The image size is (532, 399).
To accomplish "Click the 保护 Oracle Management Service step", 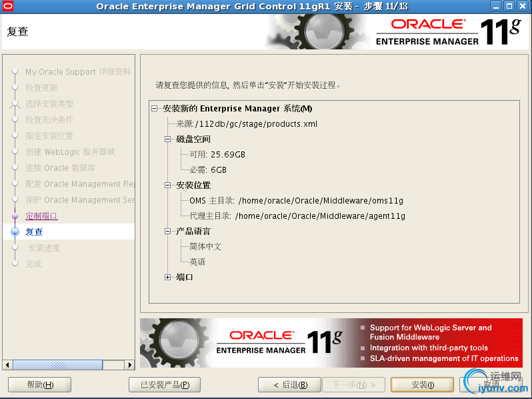I will click(x=80, y=200).
